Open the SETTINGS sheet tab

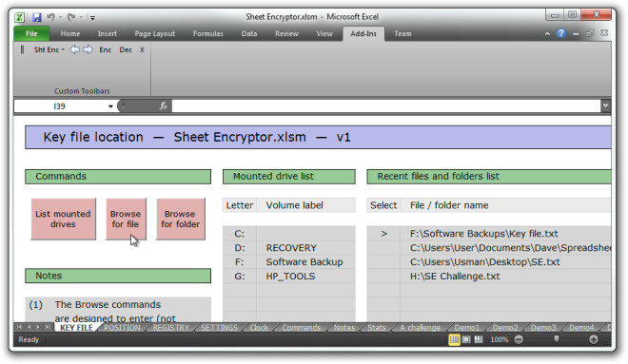219,328
